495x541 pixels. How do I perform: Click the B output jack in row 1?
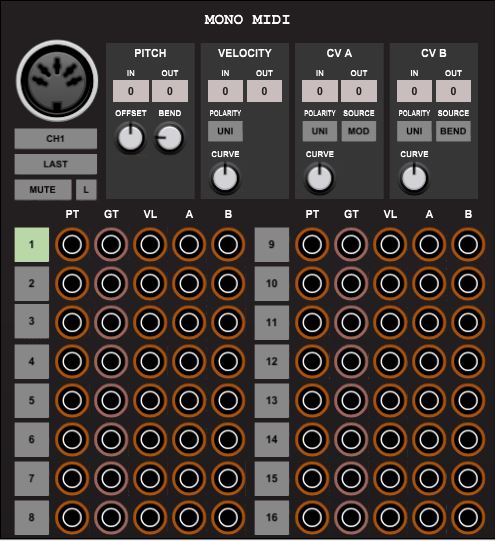[x=228, y=245]
